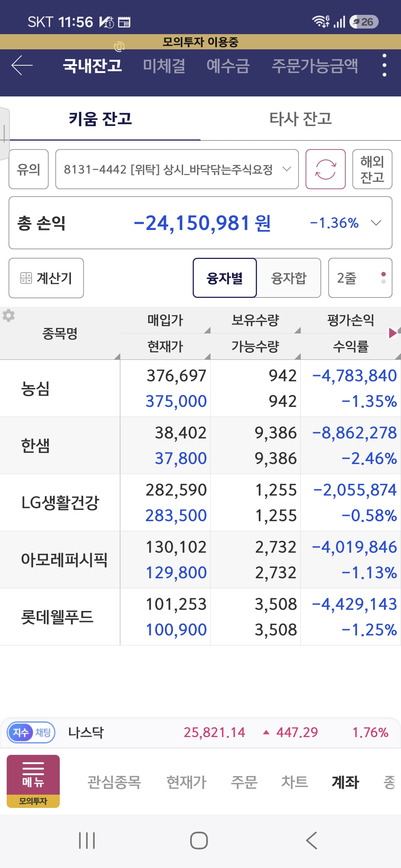Viewport: 401px width, 868px height.
Task: Switch to 예수금 tab
Action: (228, 66)
